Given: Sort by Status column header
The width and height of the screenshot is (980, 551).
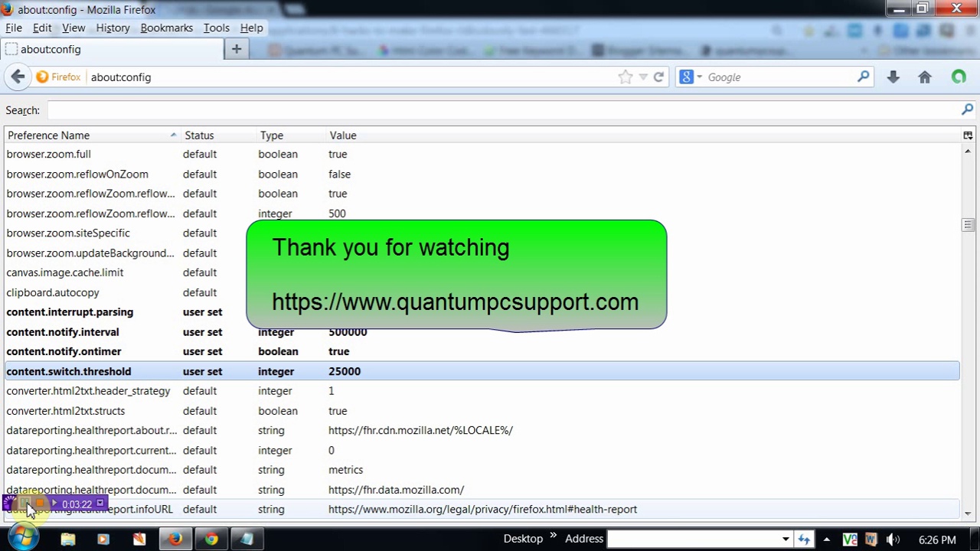Looking at the screenshot, I should (x=218, y=135).
